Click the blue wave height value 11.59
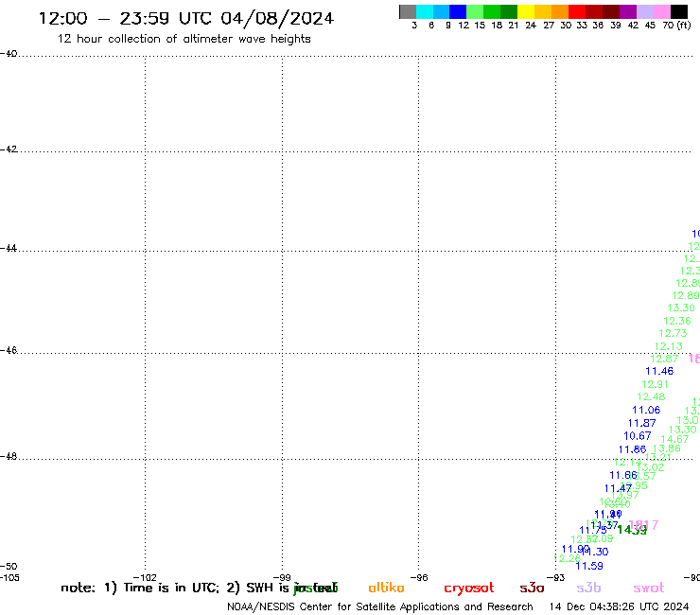The image size is (700, 615). click(x=589, y=567)
